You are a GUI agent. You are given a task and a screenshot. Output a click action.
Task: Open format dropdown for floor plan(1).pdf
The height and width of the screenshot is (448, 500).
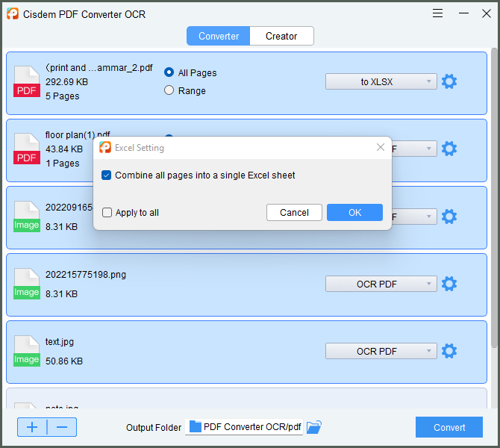[x=414, y=149]
